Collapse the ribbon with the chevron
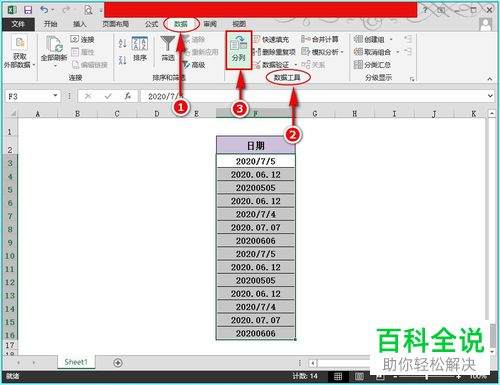 tap(490, 79)
